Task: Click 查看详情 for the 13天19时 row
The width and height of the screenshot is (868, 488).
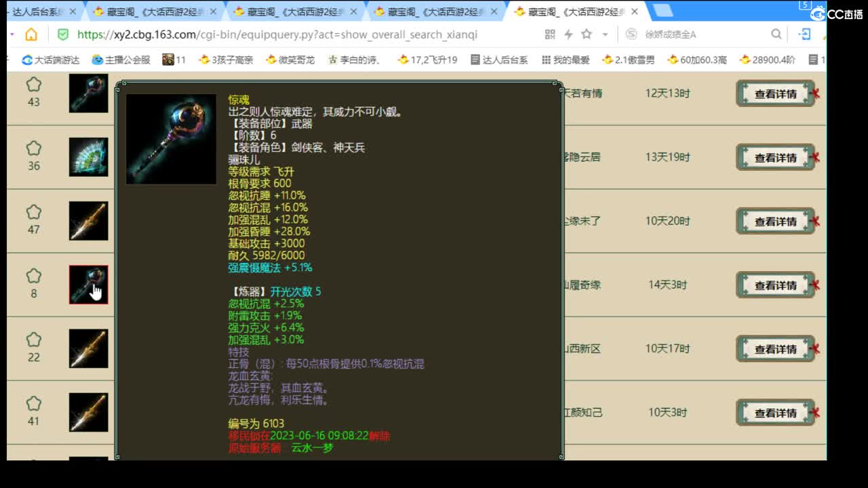Action: pyautogui.click(x=776, y=157)
